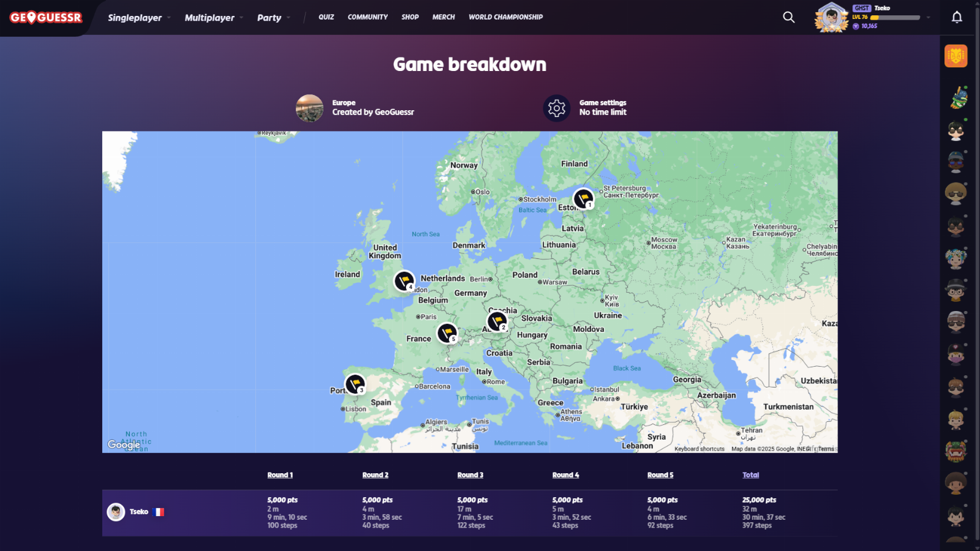Viewport: 980px width, 551px height.
Task: Click the level XP progress bar
Action: (895, 18)
